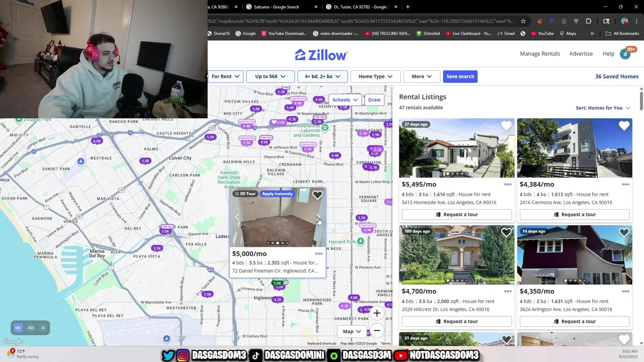This screenshot has height=362, width=644.
Task: Expand the For Rent filter dropdown
Action: [225, 76]
